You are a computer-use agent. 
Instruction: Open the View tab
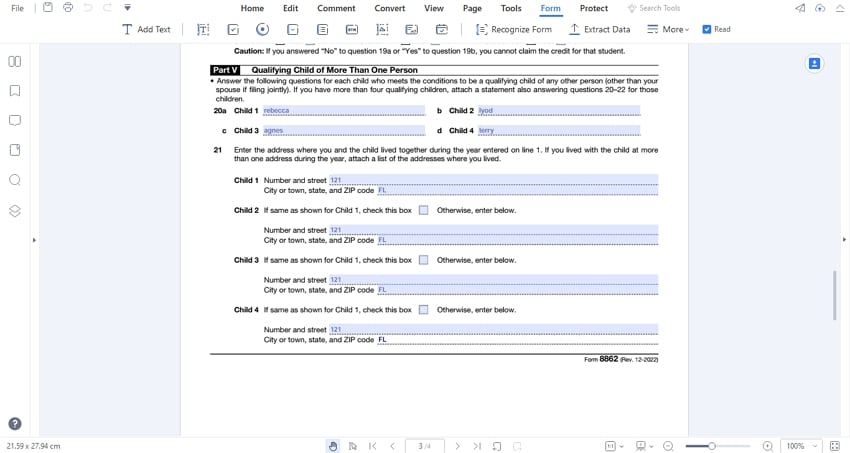pos(434,8)
